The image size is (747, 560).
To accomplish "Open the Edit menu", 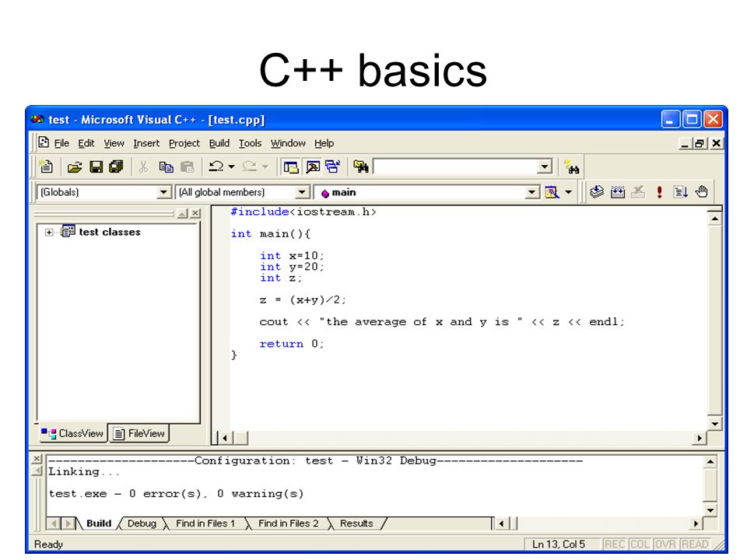I will click(86, 143).
